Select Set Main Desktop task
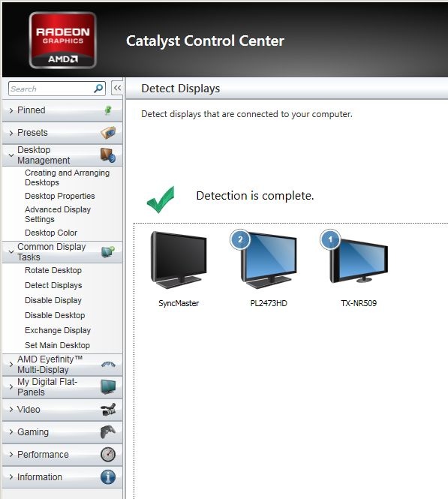448x499 pixels. point(57,345)
